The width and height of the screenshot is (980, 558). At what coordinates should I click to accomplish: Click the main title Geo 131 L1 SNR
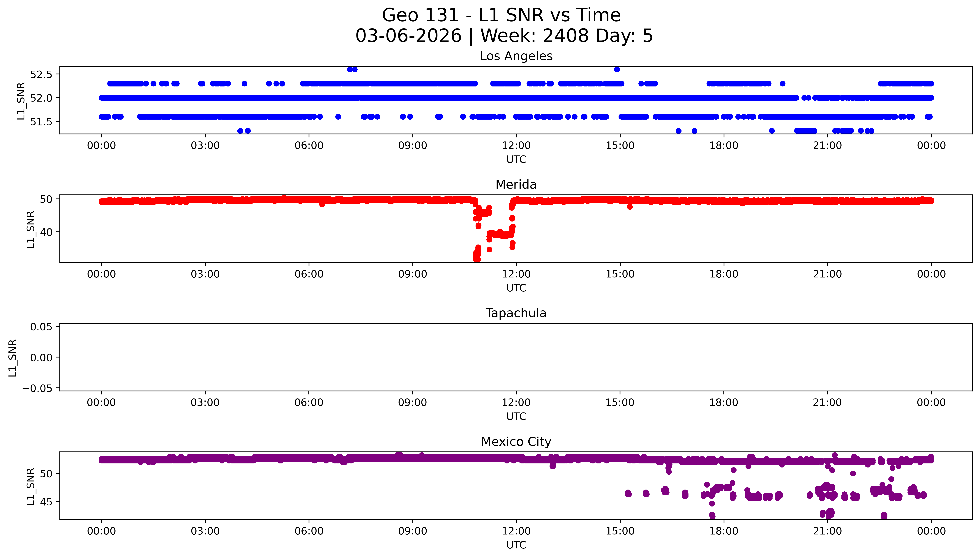(501, 15)
